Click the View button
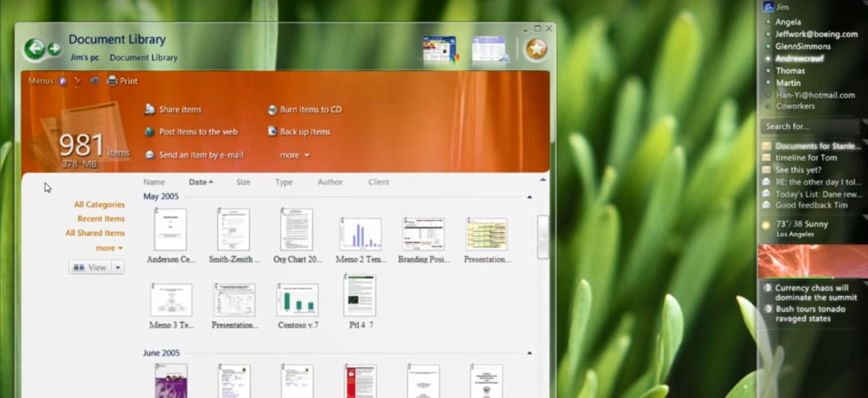 [x=90, y=268]
